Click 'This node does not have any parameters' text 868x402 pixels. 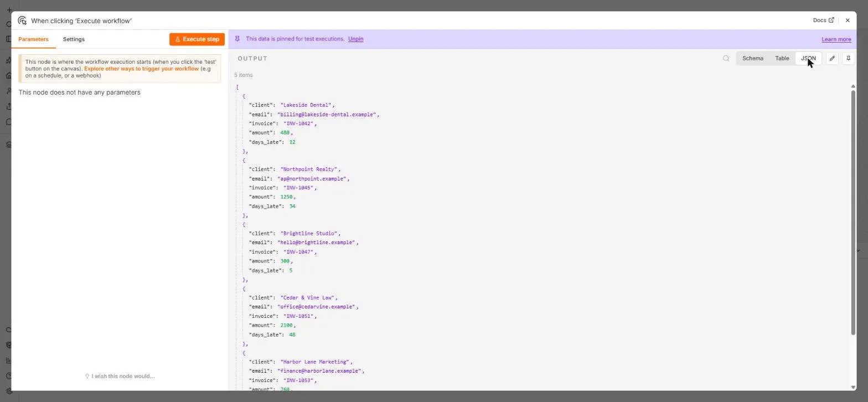pyautogui.click(x=79, y=92)
